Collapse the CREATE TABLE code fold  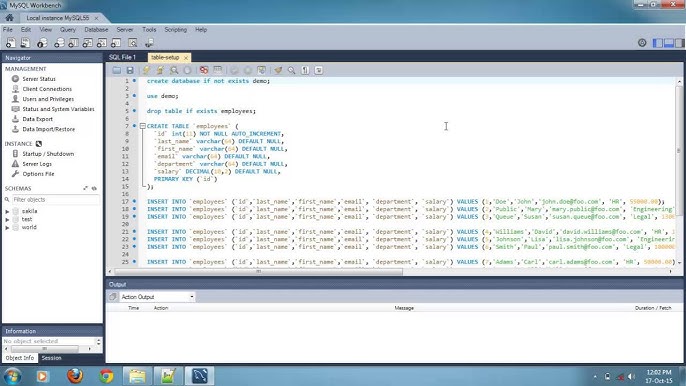pyautogui.click(x=143, y=126)
